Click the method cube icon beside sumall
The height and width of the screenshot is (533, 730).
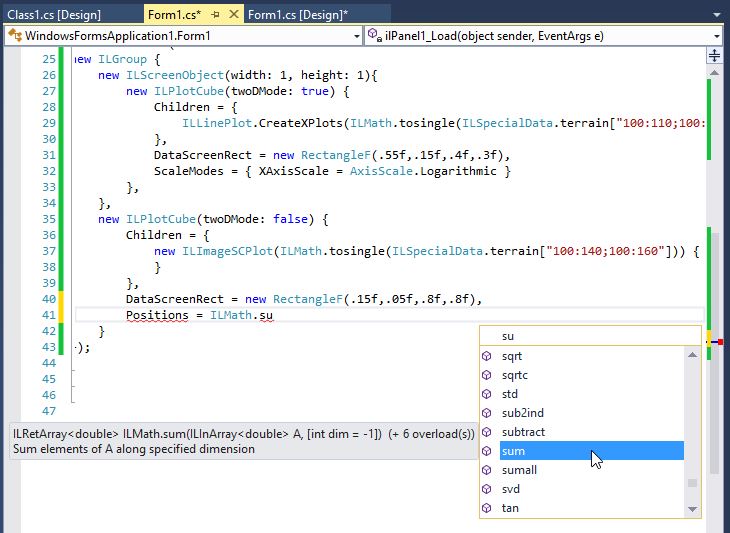(x=487, y=470)
